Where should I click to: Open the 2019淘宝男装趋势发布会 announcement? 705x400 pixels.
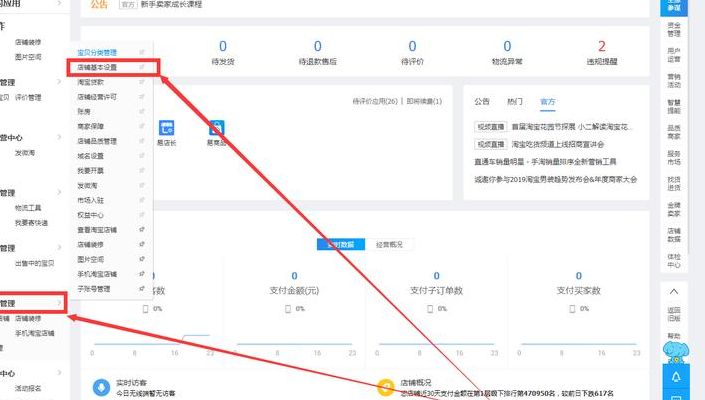click(x=555, y=179)
